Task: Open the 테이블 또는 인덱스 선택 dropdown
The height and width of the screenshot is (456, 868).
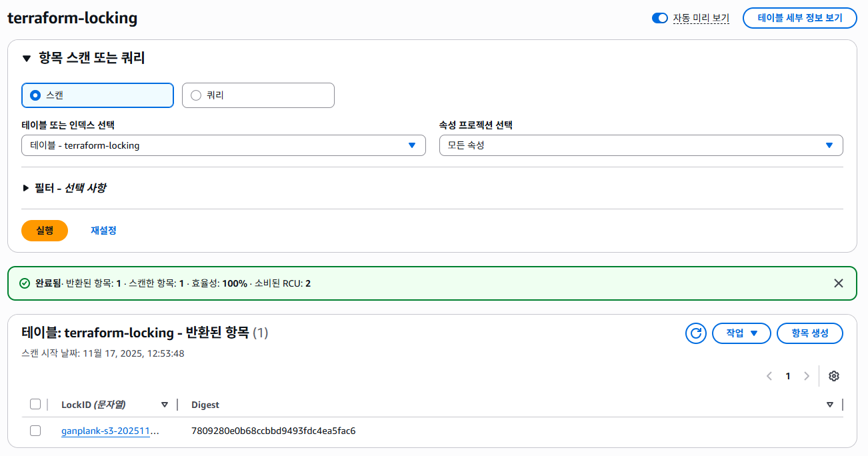Action: pyautogui.click(x=224, y=145)
